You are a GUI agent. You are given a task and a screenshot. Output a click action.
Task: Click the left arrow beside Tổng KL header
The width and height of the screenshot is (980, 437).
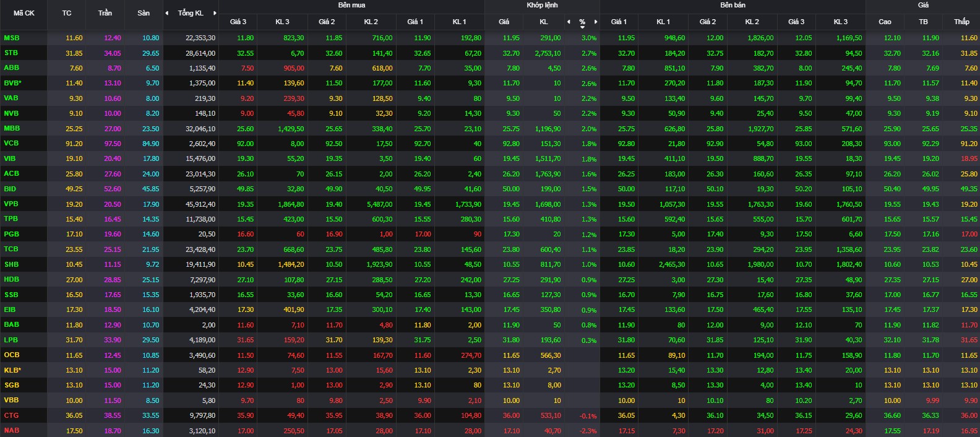click(166, 13)
